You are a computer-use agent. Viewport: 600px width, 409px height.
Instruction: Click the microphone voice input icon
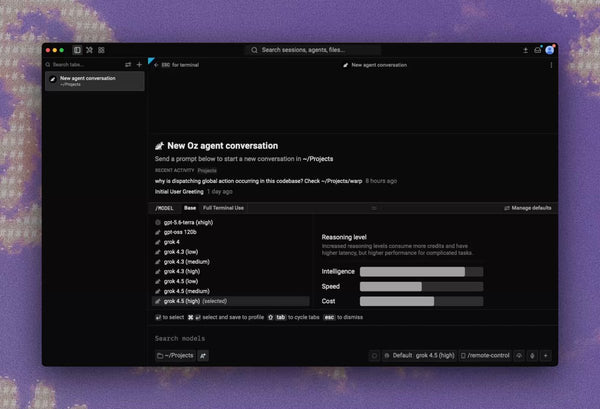click(x=532, y=356)
